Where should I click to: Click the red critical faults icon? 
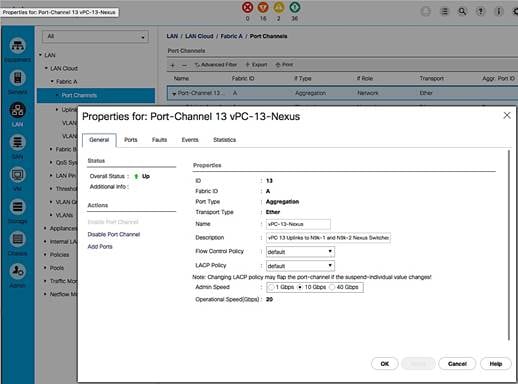coord(247,7)
